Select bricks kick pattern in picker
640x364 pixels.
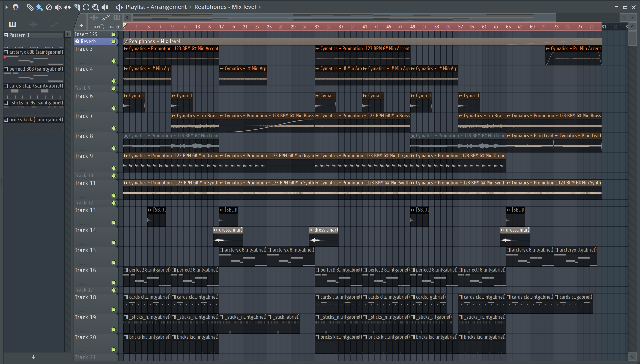coord(34,120)
